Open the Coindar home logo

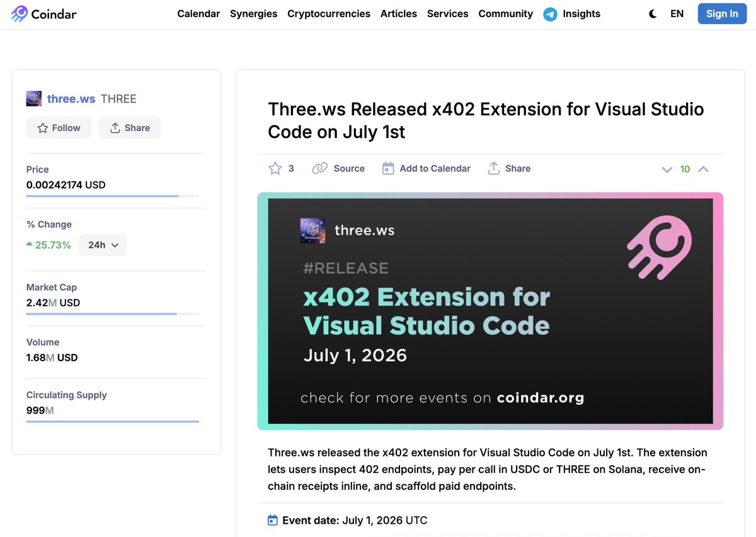pos(44,13)
